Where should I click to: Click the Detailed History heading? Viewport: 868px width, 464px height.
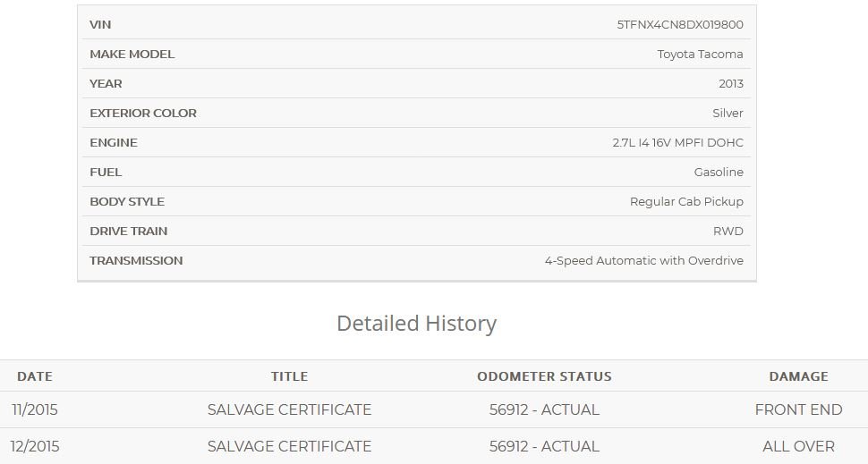coord(416,324)
